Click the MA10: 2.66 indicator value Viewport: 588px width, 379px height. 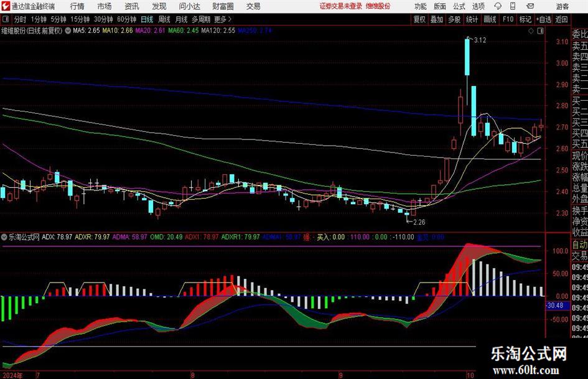click(118, 30)
